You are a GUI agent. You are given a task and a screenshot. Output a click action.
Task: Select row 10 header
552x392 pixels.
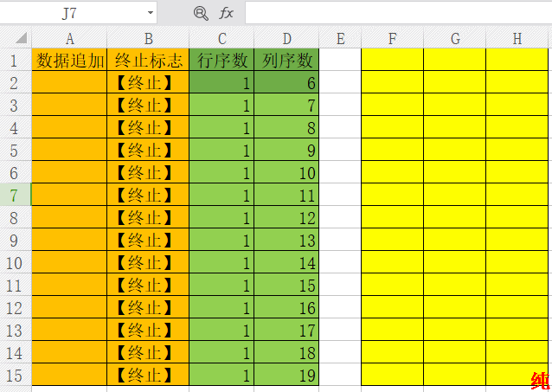16,262
